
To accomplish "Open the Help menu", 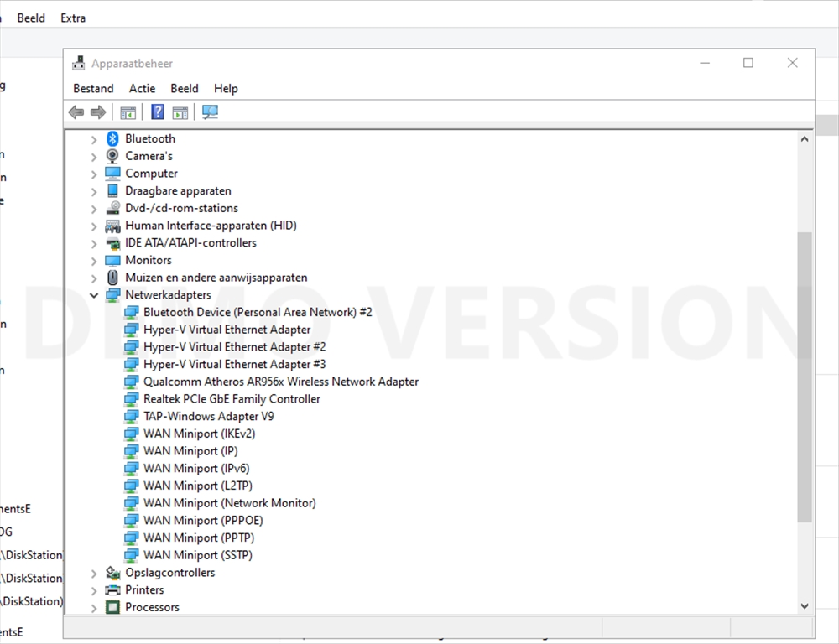I will pos(226,88).
